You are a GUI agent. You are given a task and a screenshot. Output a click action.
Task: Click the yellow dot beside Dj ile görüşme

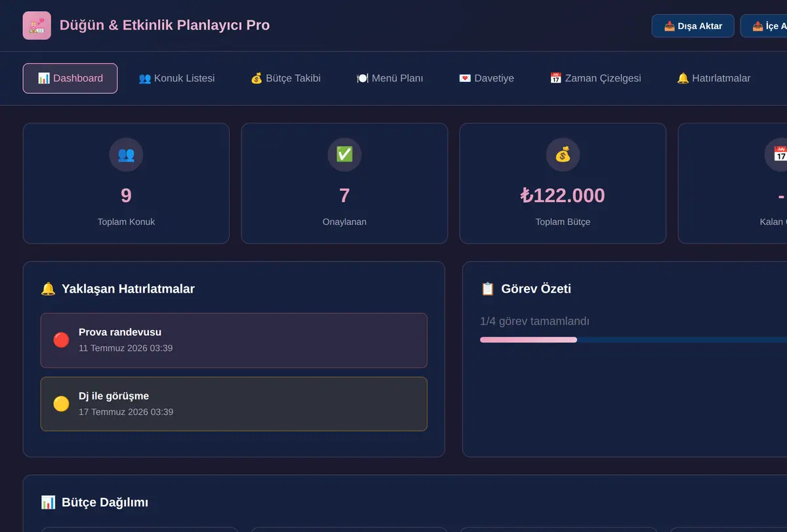coord(61,403)
